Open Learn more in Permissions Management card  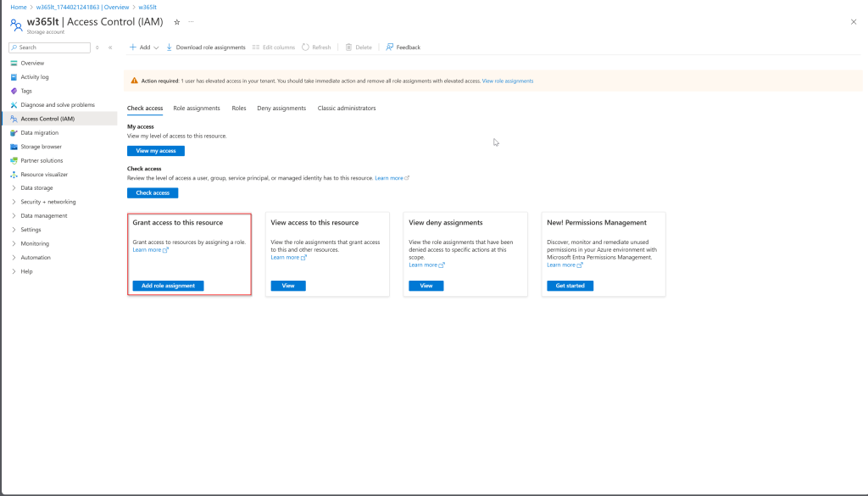pos(565,265)
